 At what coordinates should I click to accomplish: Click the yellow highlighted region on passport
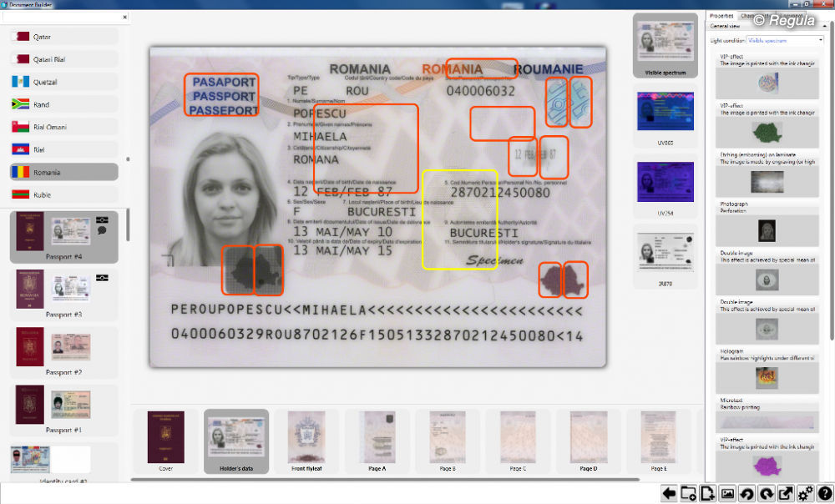459,219
